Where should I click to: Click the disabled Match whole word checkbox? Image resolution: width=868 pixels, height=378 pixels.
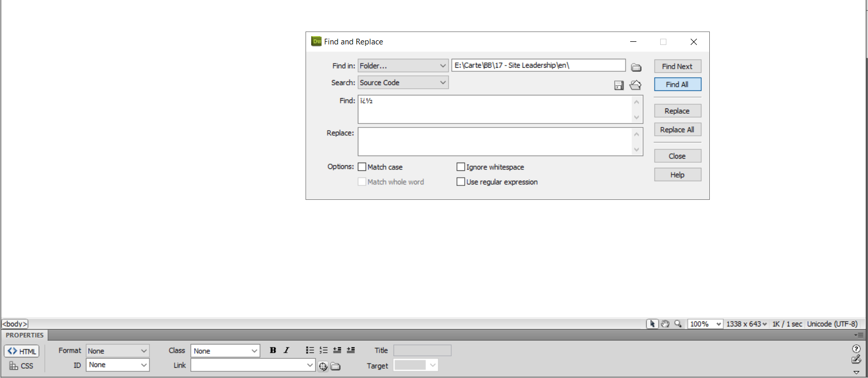point(362,182)
